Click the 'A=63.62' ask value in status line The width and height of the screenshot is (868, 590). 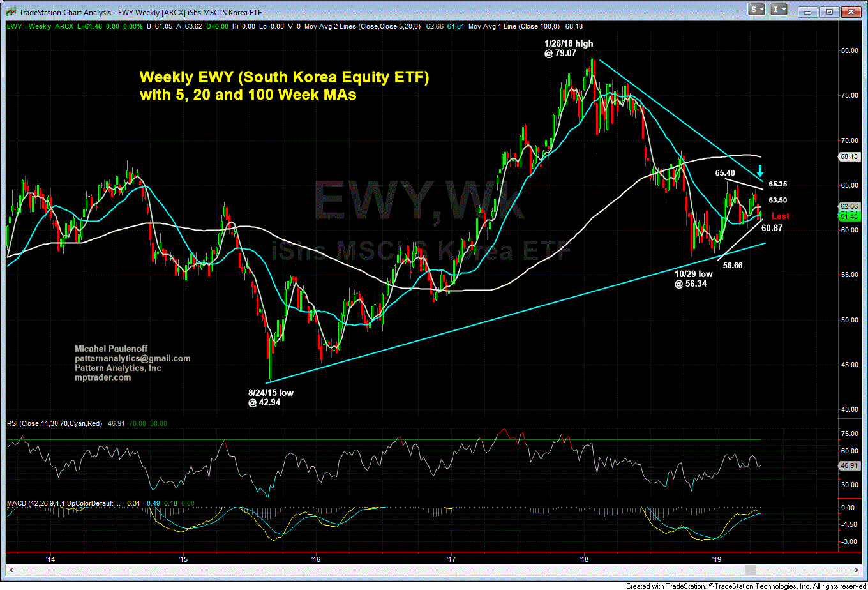coord(188,26)
